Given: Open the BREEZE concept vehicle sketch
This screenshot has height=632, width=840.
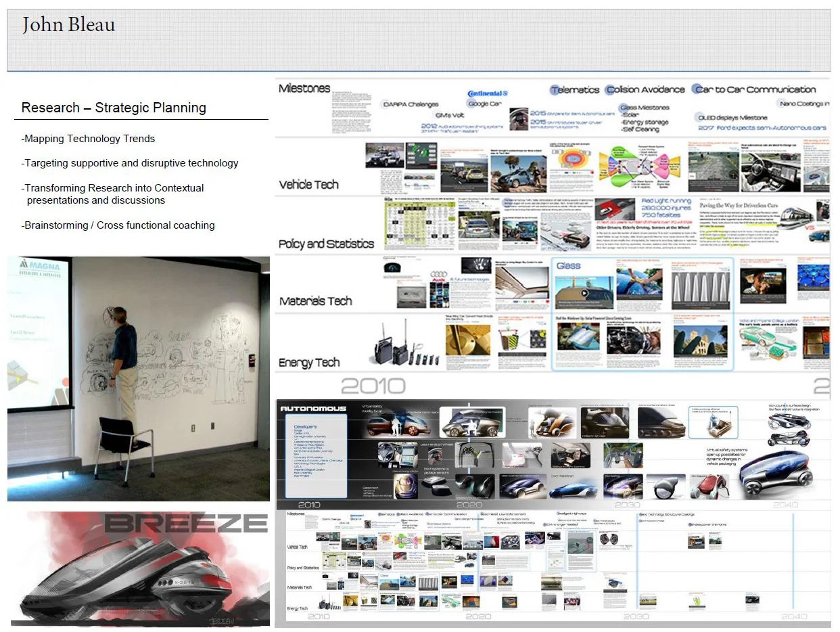Looking at the screenshot, I should point(139,569).
